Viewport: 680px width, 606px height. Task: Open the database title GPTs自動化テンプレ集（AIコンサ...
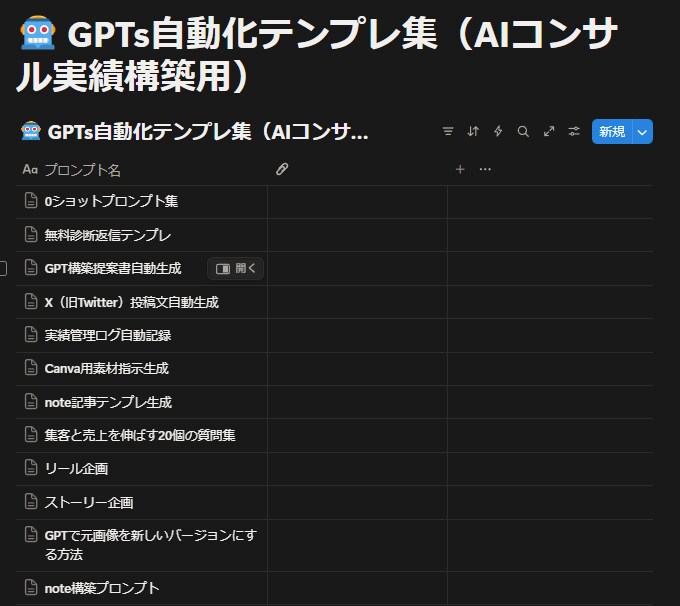(x=208, y=131)
